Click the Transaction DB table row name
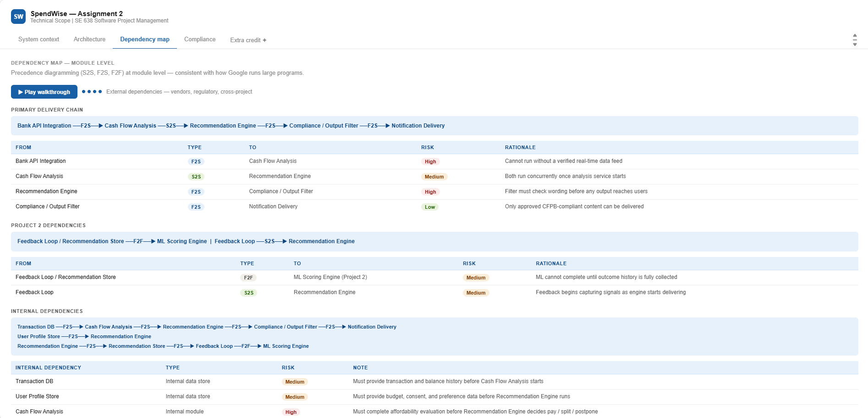This screenshot has width=868, height=418. [x=34, y=381]
